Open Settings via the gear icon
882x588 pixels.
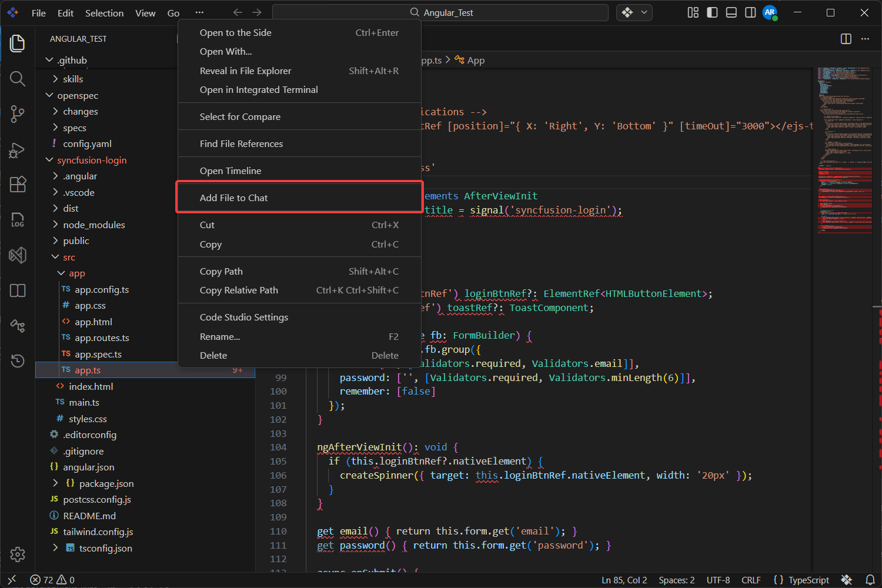click(18, 554)
